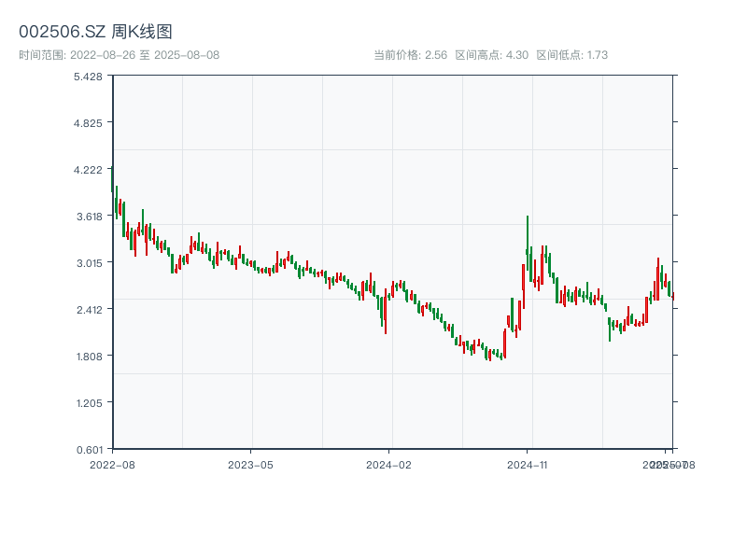Click the last candlestick at chart's right edge
Viewport: 747px width, 560px height.
[672, 295]
